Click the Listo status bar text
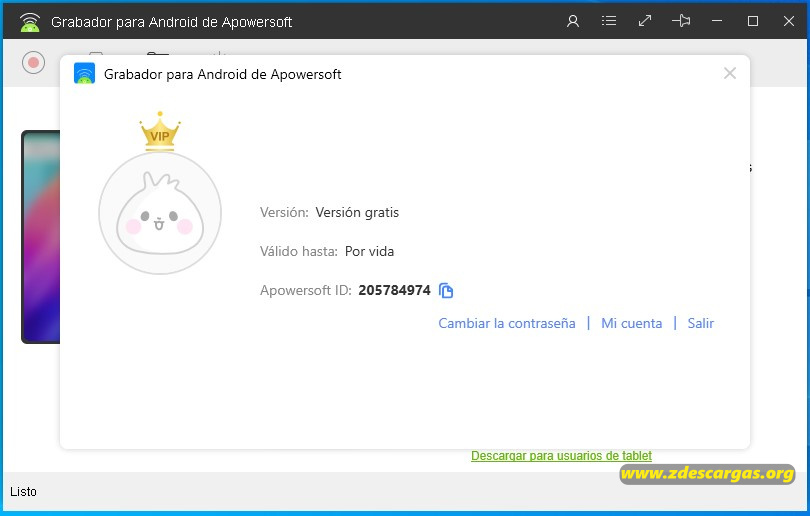The width and height of the screenshot is (810, 516). coord(23,492)
